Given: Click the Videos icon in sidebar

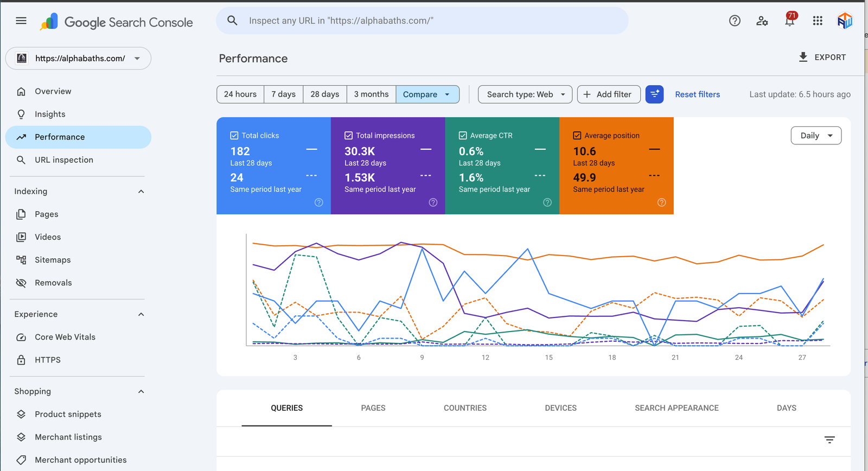Looking at the screenshot, I should (x=21, y=237).
